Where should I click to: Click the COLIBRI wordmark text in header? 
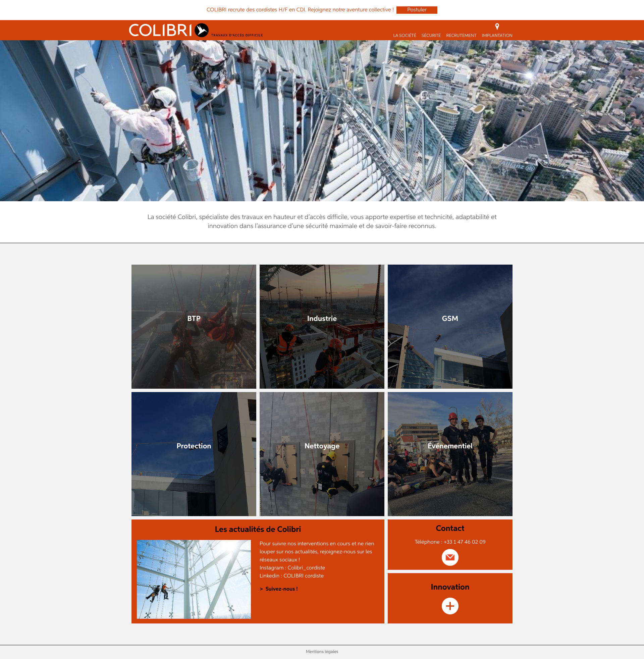tap(161, 30)
